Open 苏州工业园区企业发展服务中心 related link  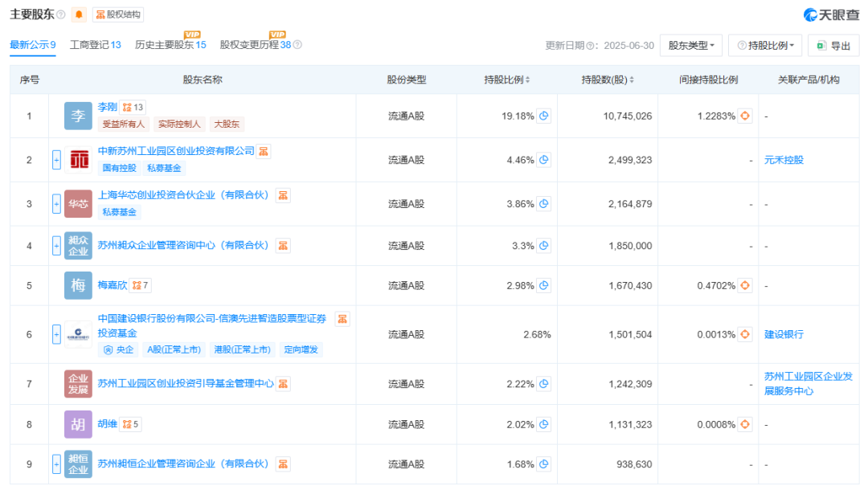coord(809,384)
